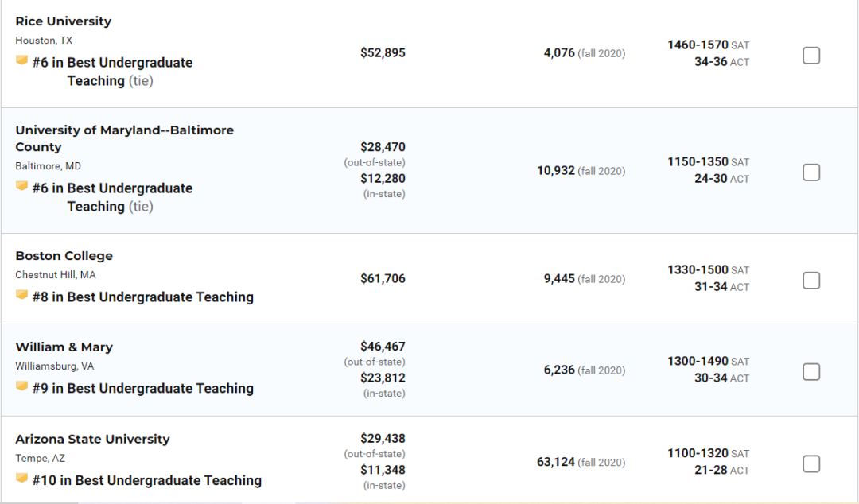This screenshot has width=859, height=504.
Task: Select the Boston College compare checkbox
Action: (810, 281)
